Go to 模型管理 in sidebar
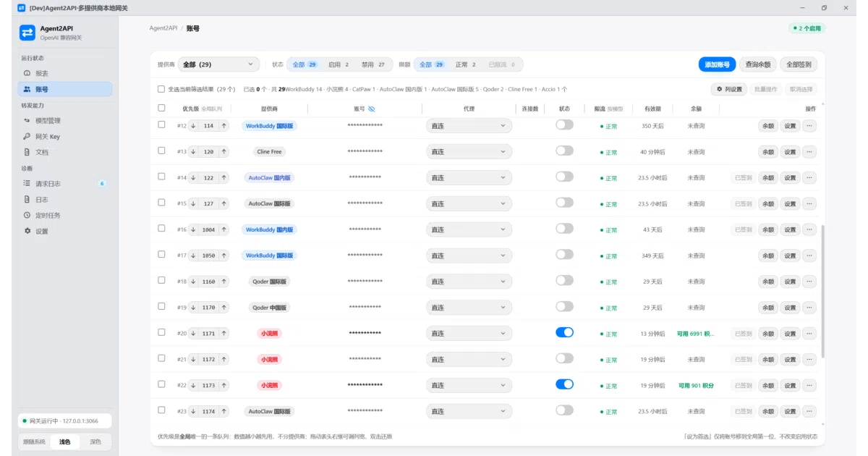The width and height of the screenshot is (868, 456). [65, 121]
